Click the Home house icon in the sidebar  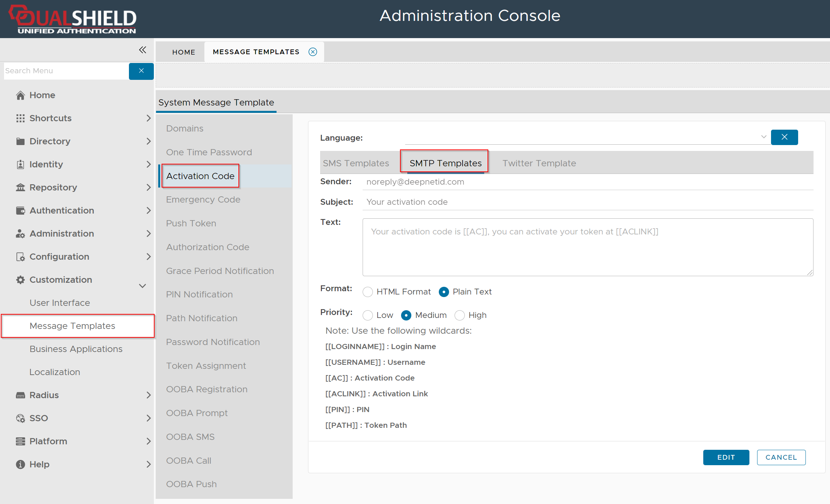click(x=21, y=95)
